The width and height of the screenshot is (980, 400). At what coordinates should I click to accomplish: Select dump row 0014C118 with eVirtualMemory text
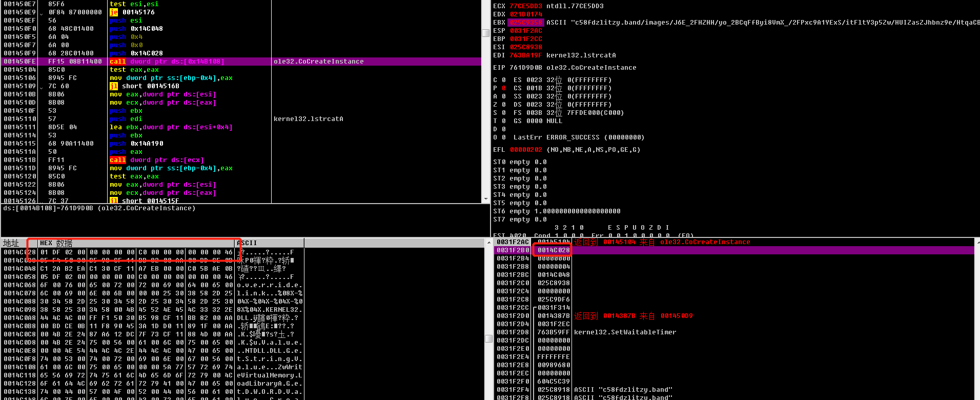click(153, 375)
